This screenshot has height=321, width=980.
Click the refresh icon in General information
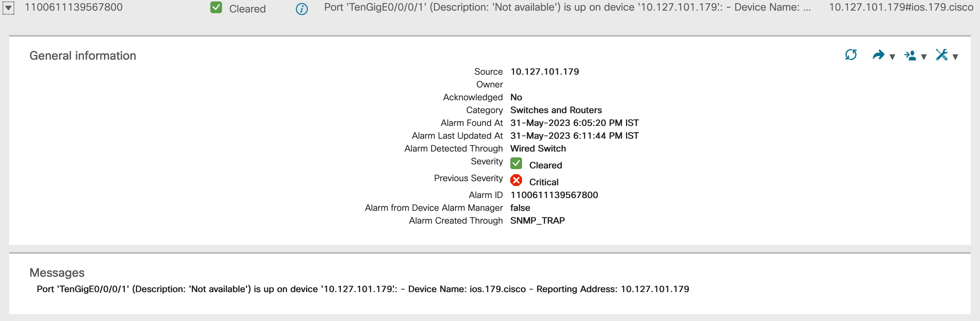(851, 56)
